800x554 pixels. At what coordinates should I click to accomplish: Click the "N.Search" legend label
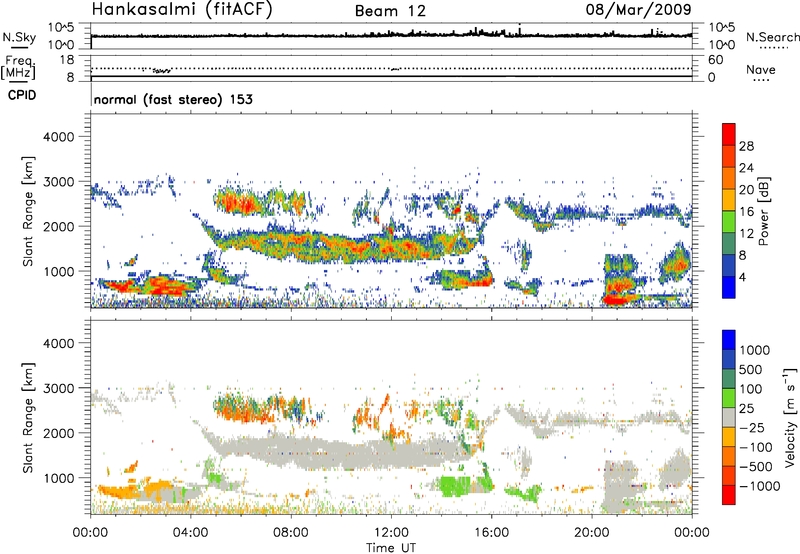tap(772, 37)
